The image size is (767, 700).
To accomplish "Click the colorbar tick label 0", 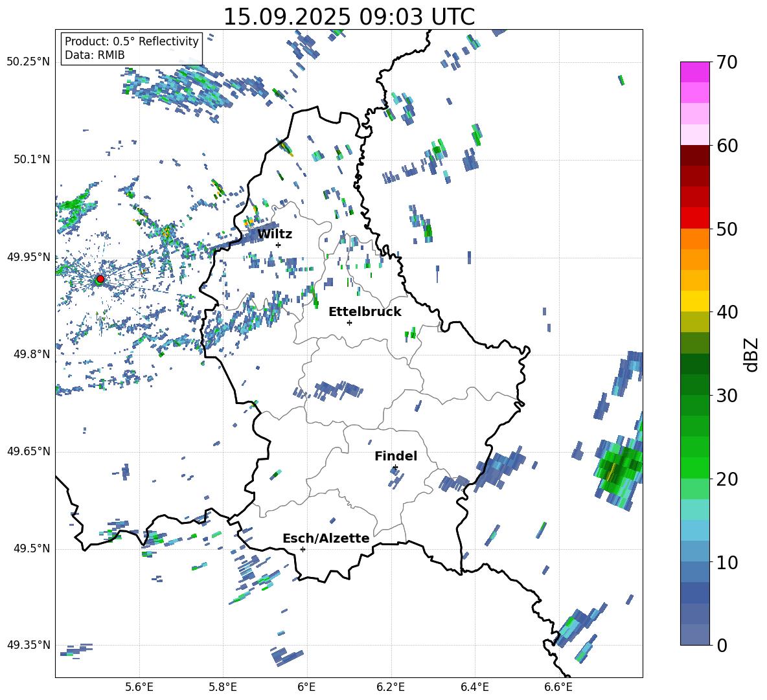I will [722, 645].
